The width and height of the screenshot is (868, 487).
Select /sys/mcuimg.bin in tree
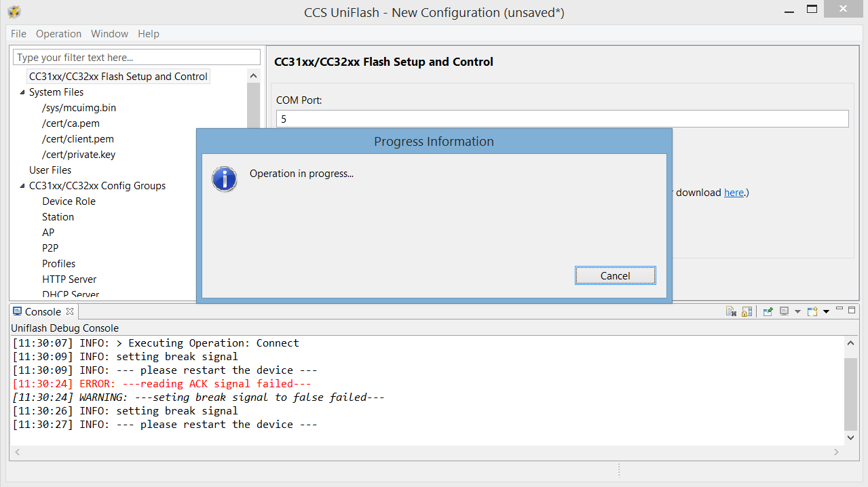pyautogui.click(x=79, y=108)
